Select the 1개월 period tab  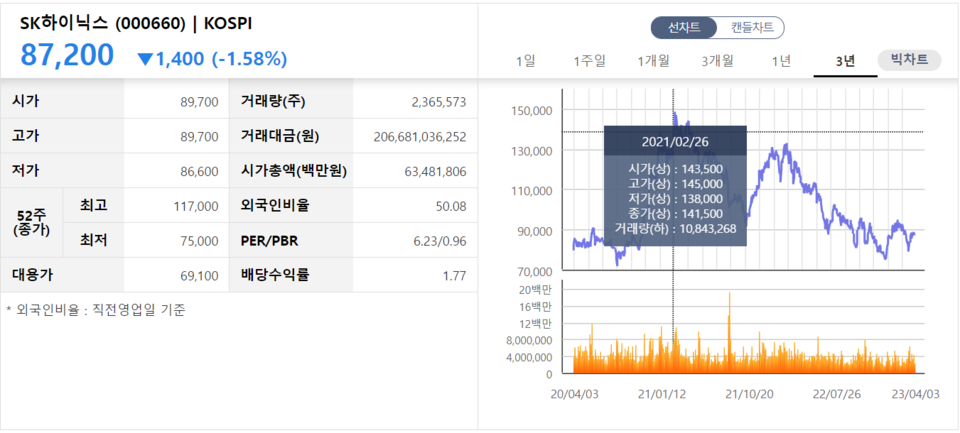(x=653, y=61)
